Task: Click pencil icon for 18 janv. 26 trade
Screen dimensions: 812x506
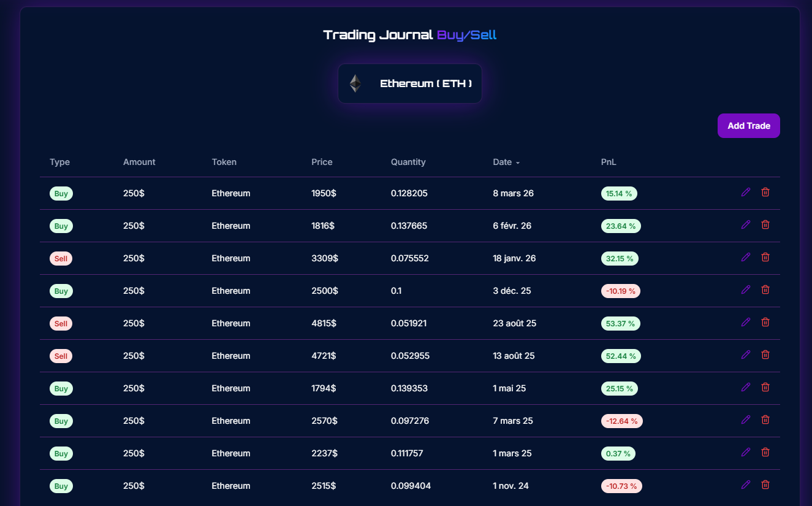Action: [746, 258]
